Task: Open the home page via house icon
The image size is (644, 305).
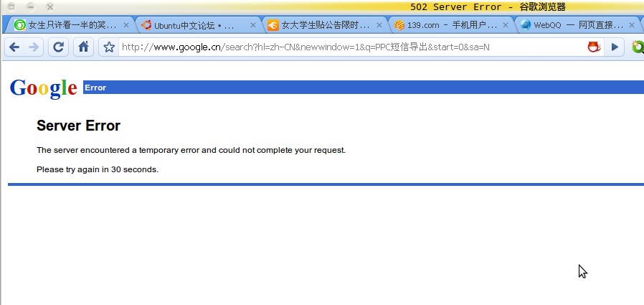Action: 83,47
